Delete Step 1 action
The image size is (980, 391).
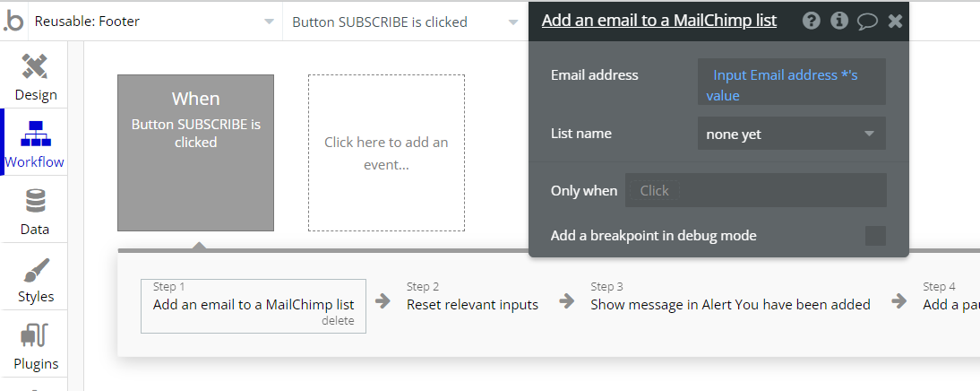coord(338,321)
